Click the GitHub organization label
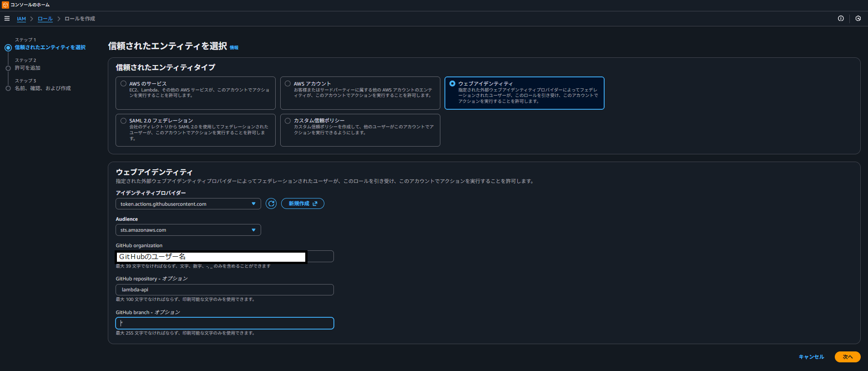The width and height of the screenshot is (868, 371). tap(139, 245)
